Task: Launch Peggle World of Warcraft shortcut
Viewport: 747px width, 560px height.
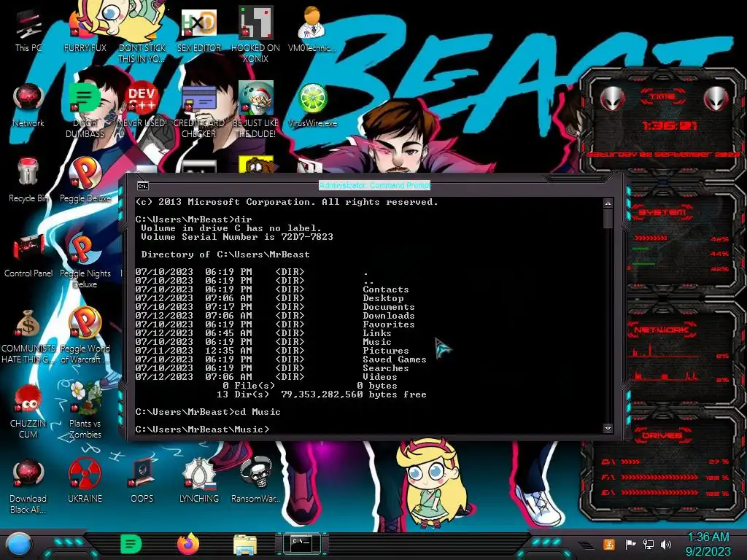Action: point(85,336)
